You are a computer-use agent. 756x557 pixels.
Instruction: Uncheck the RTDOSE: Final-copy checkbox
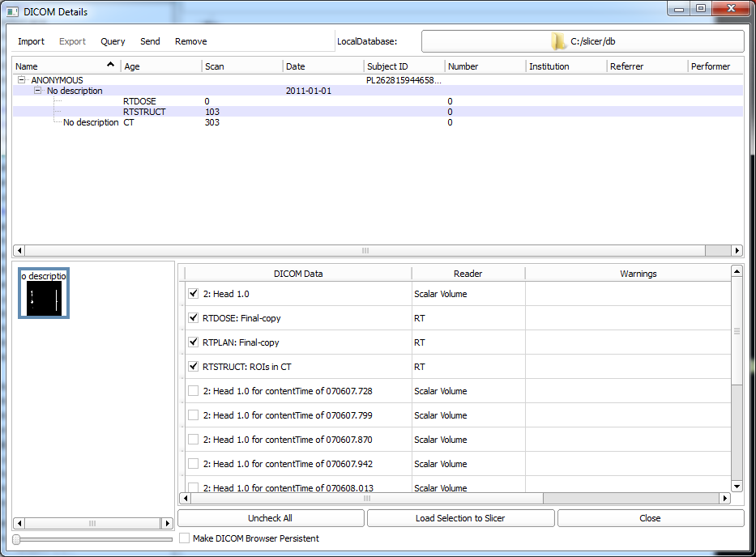pos(193,318)
